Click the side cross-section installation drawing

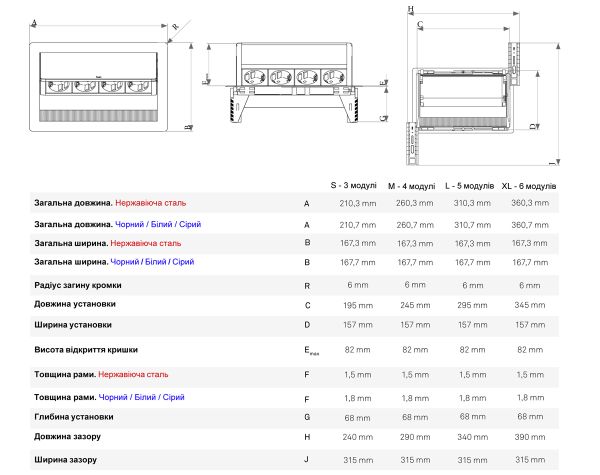475,88
